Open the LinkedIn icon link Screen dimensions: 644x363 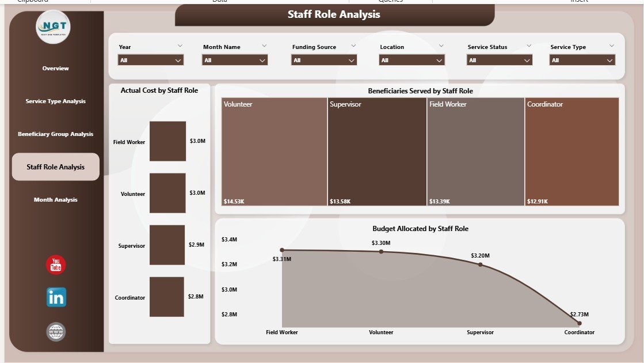point(56,297)
